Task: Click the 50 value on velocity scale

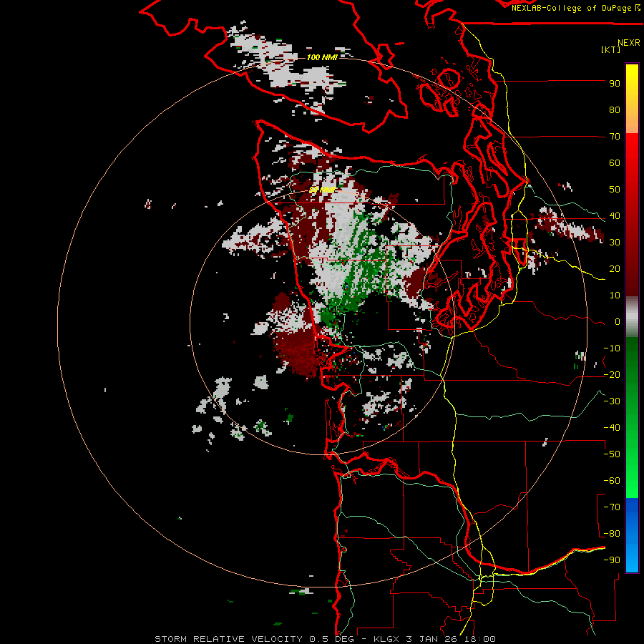Action: (x=615, y=190)
